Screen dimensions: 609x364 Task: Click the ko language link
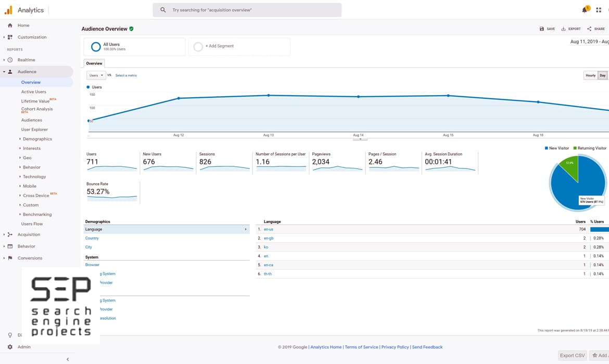coord(266,247)
